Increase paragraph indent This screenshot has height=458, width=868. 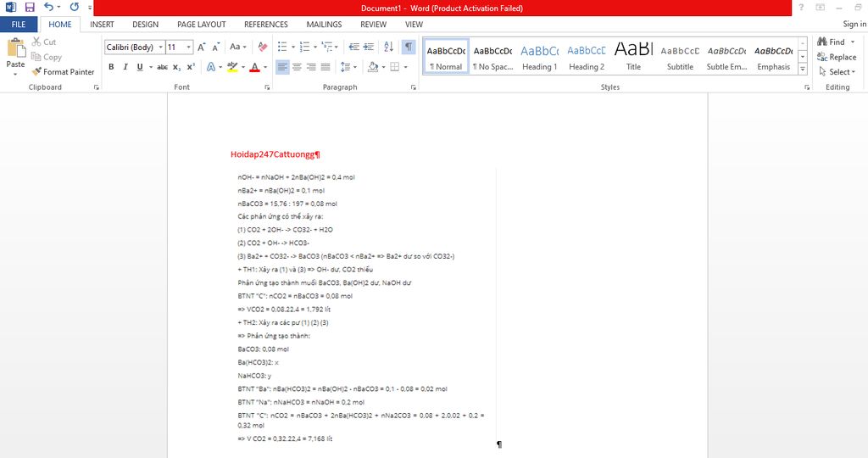point(368,47)
